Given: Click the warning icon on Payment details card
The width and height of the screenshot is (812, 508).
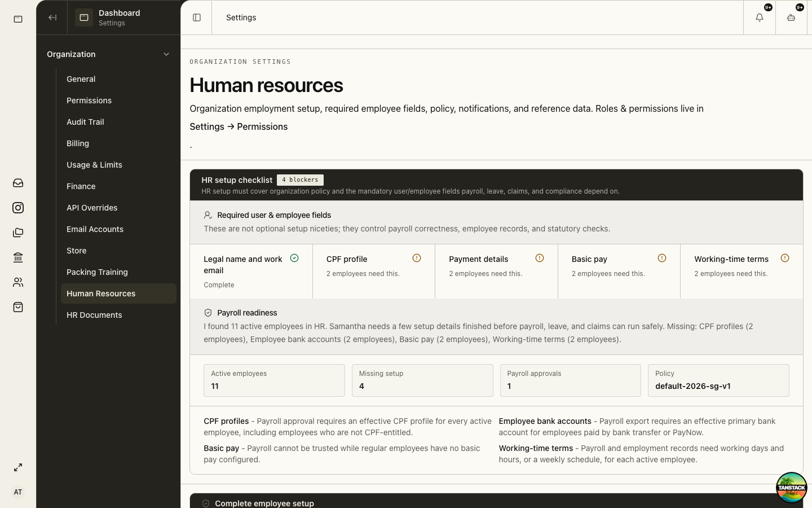Looking at the screenshot, I should (540, 258).
